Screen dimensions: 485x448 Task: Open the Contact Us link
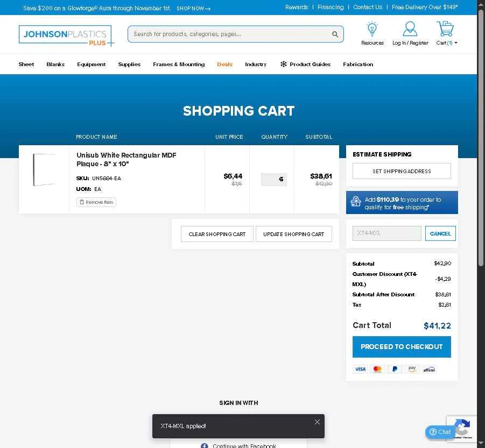pyautogui.click(x=368, y=7)
